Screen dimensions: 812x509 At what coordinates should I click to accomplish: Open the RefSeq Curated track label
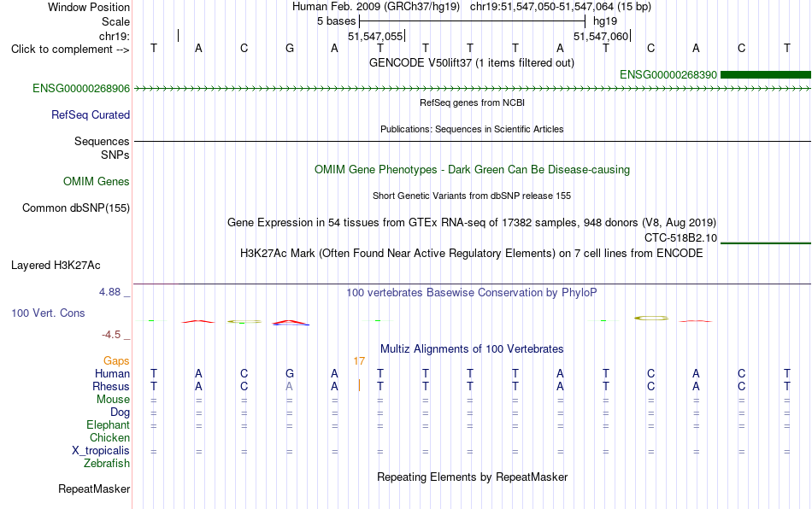click(x=91, y=114)
